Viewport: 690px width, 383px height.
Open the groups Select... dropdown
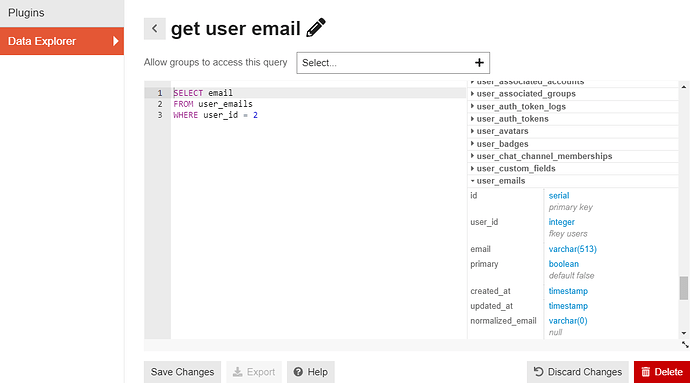pyautogui.click(x=393, y=63)
